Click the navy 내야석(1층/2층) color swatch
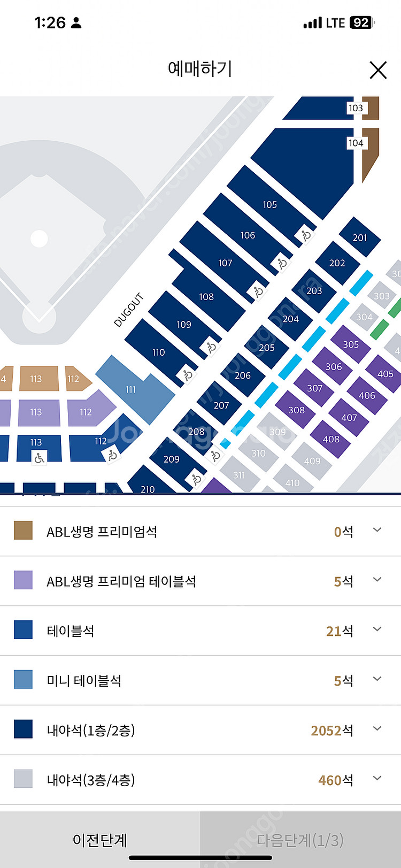401x868 pixels. 23,729
